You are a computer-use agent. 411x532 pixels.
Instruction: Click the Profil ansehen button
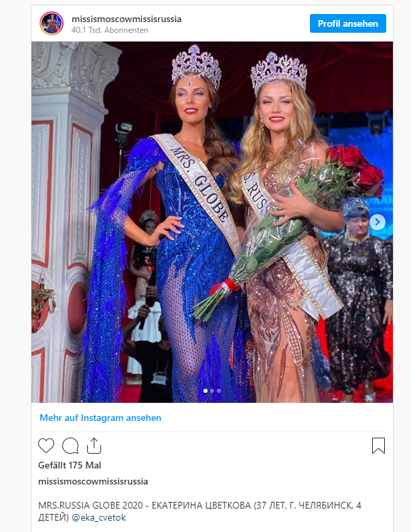pos(348,23)
